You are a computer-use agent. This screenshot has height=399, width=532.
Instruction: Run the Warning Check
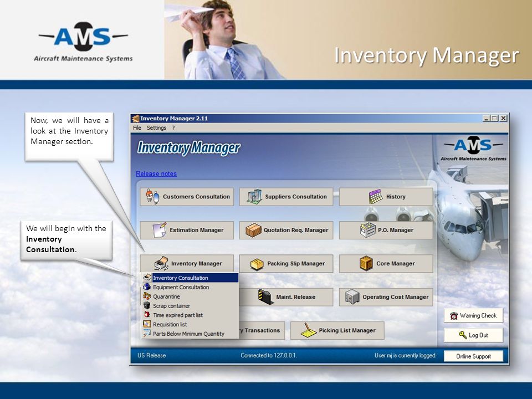[473, 315]
